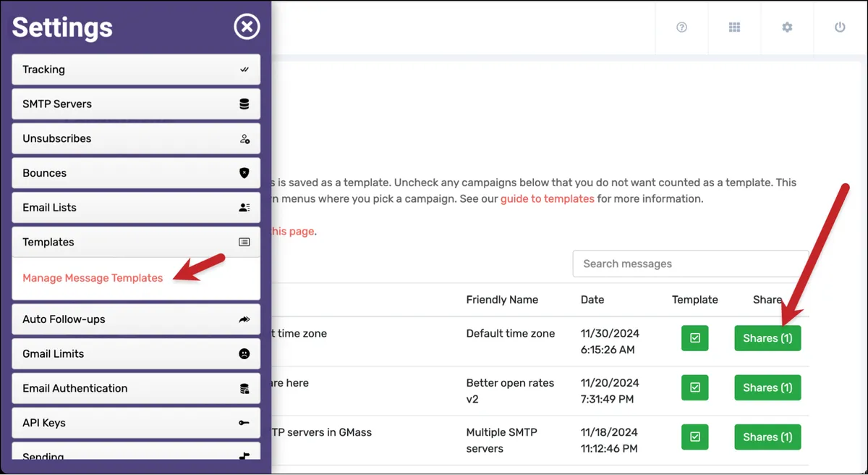Click the Auto Follow-ups share arrow icon
The width and height of the screenshot is (868, 475).
pos(244,319)
